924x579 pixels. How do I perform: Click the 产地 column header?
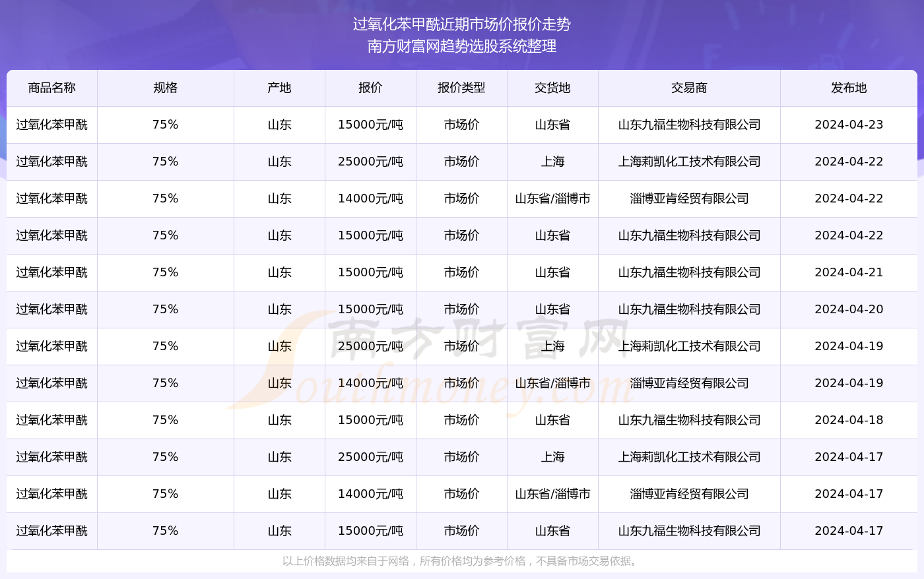click(x=280, y=88)
